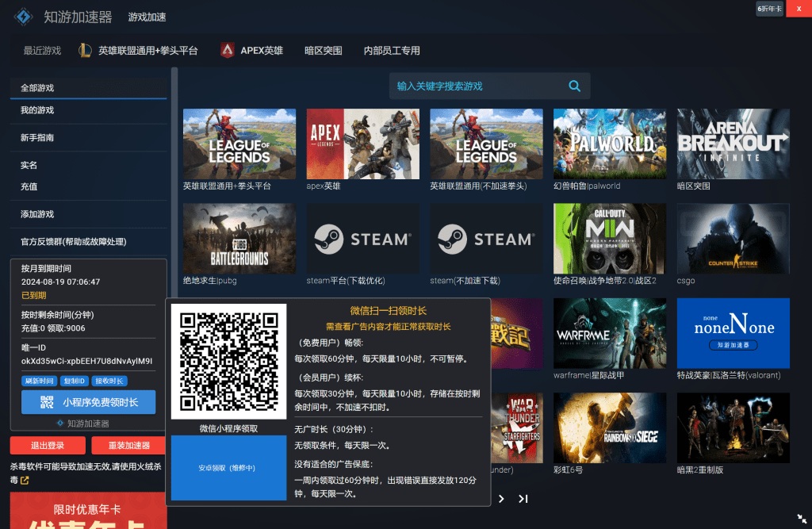Viewport: 812px width, 529px height.
Task: Click the League of Legends icon in recent games
Action: (85, 50)
